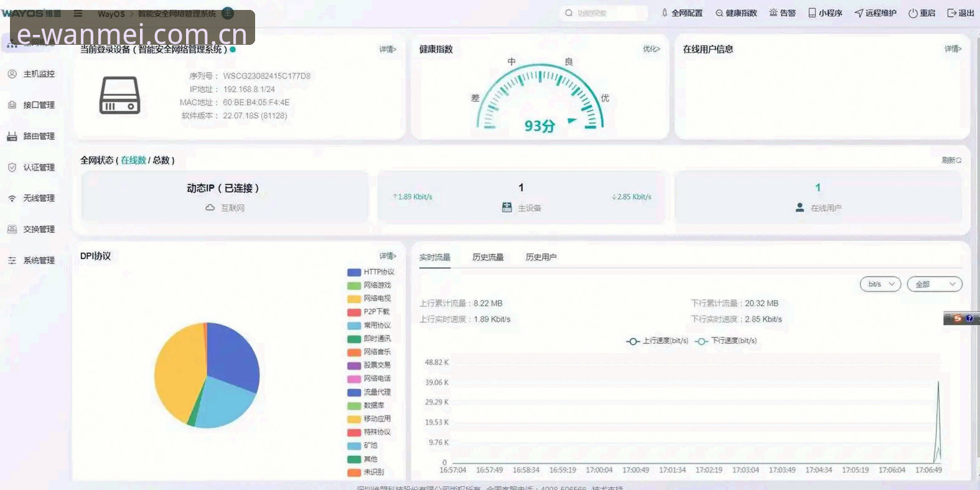Screen dimensions: 980x490
Task: Toggle 即时通讯 in the DPI legend
Action: point(369,339)
